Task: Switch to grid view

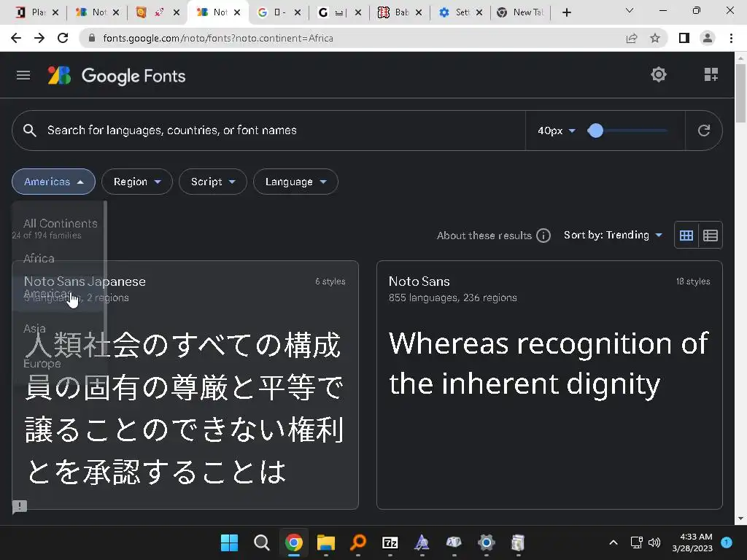Action: pos(686,236)
